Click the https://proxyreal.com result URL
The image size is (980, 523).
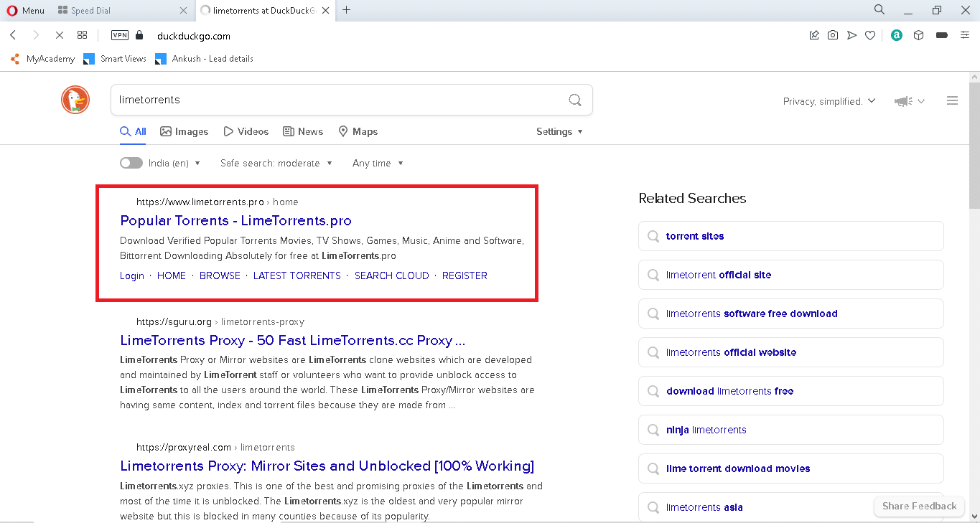pos(184,447)
